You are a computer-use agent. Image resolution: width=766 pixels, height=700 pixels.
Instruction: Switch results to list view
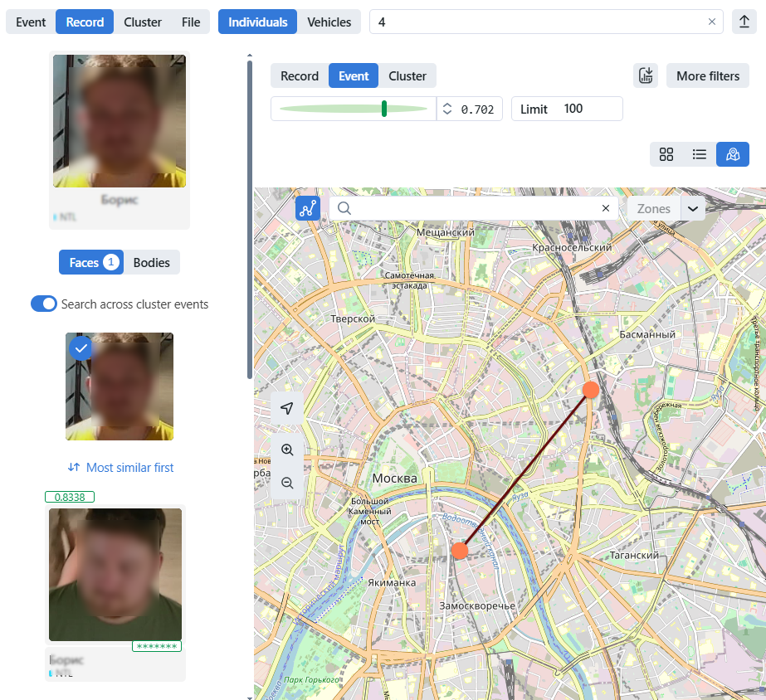[x=700, y=154]
